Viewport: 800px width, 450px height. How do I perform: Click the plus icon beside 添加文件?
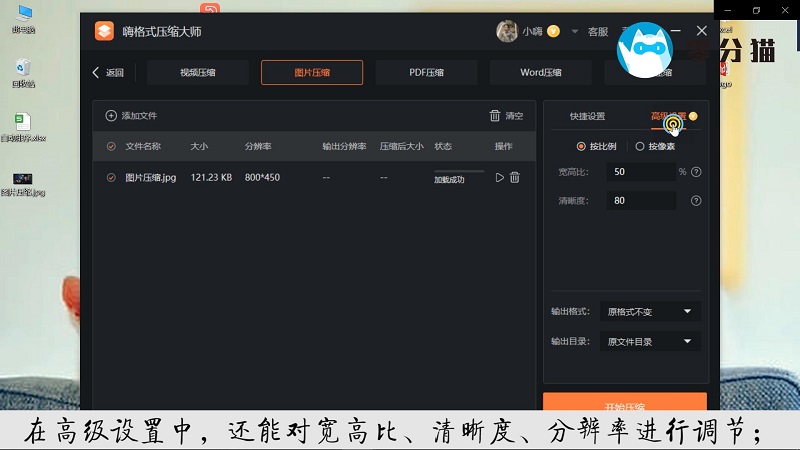(x=111, y=116)
